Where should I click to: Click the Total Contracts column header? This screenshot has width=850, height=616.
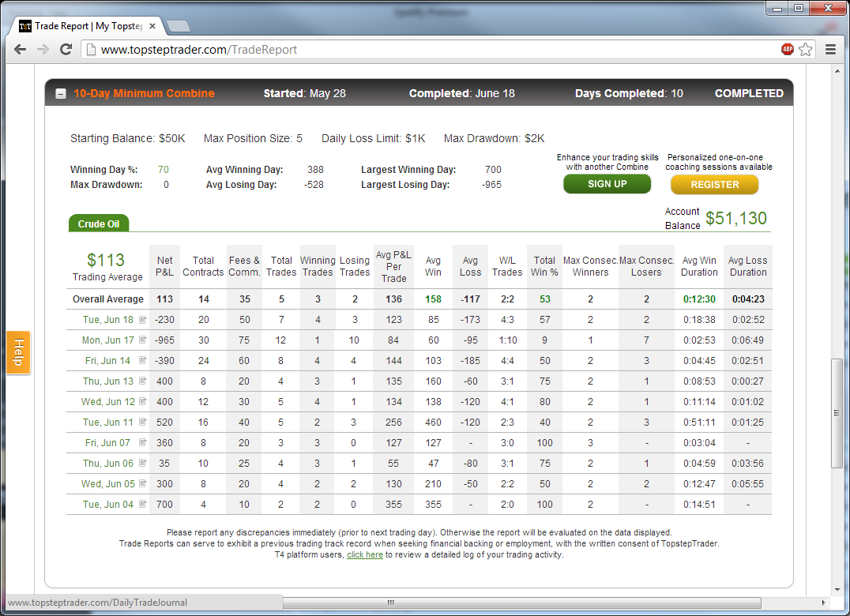point(203,267)
